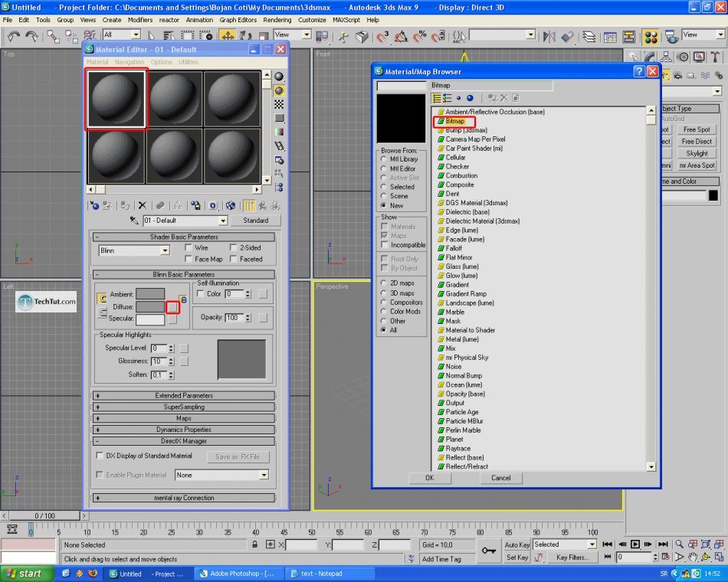Click the Set Keys key icon
Viewport: 728px width, 582px height.
pos(488,551)
